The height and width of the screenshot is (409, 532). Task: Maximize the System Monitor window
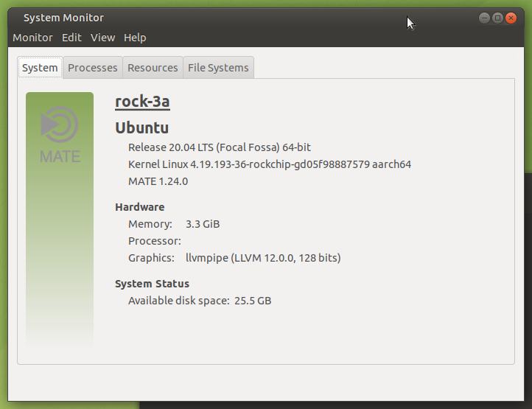(497, 18)
